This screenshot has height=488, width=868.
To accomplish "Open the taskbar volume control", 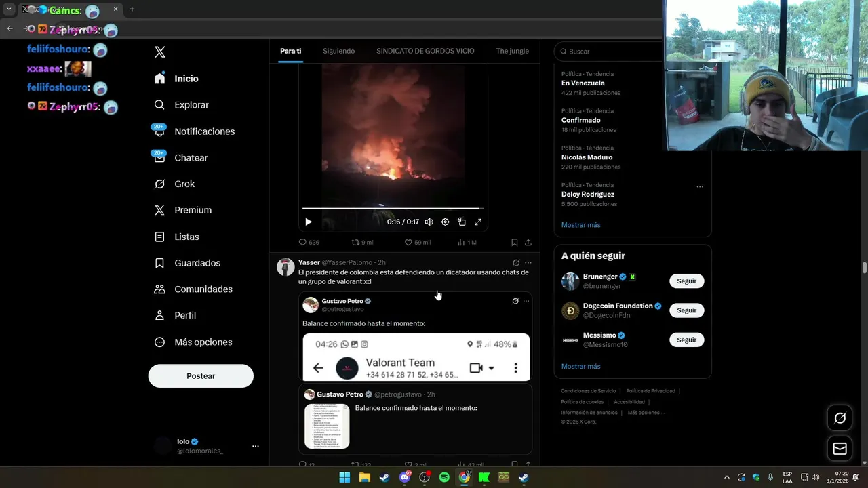I will pos(815,477).
